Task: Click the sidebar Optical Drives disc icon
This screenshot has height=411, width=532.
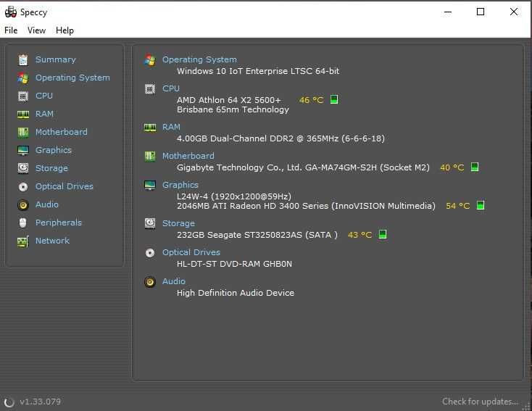Action: 23,187
